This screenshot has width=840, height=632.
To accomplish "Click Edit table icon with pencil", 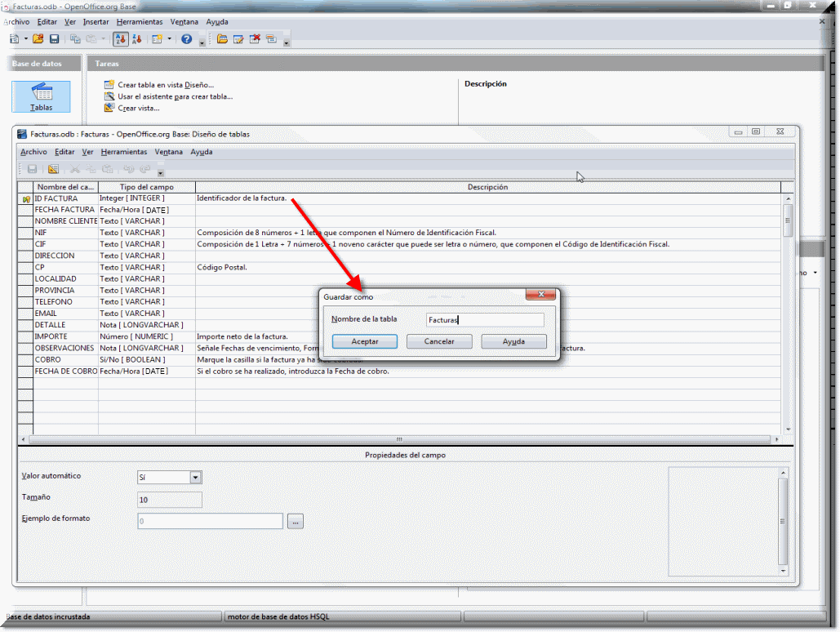I will [238, 39].
